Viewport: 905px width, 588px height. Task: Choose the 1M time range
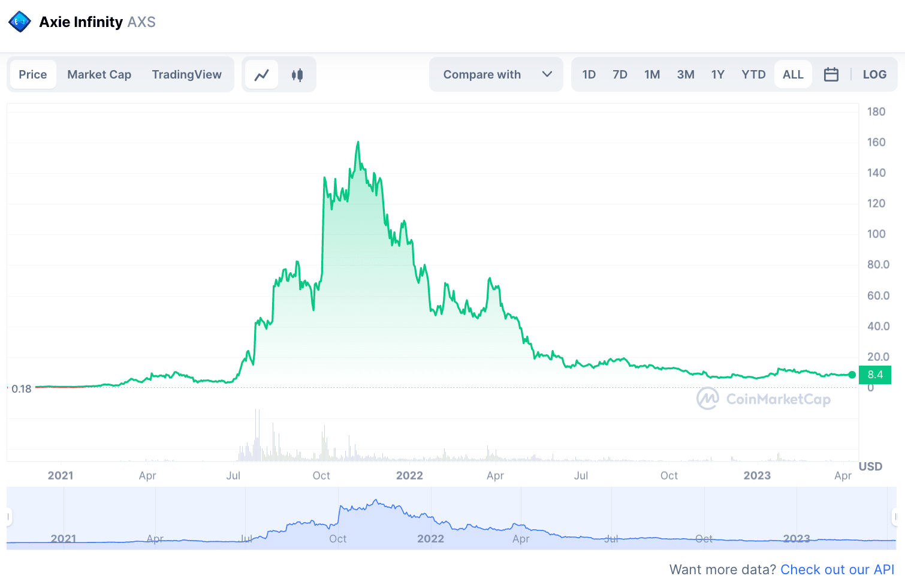[652, 74]
